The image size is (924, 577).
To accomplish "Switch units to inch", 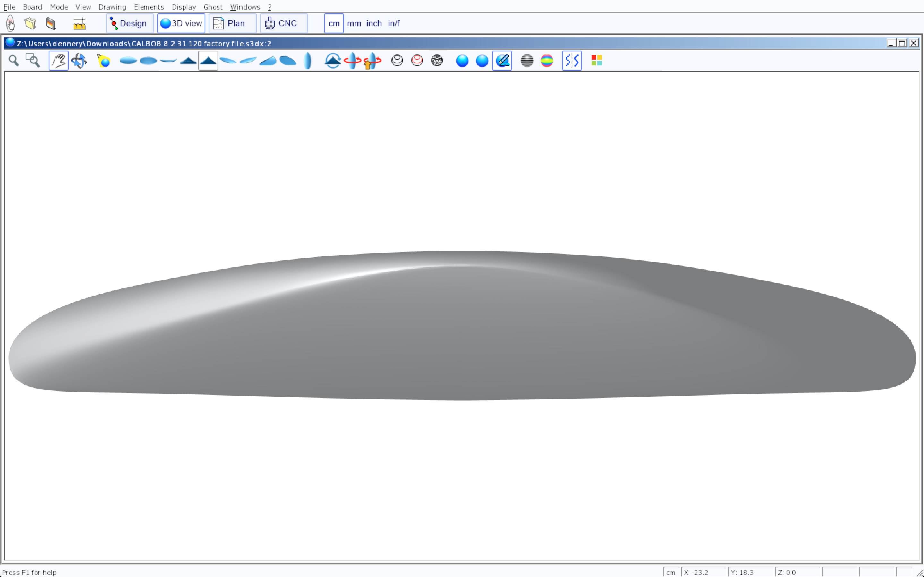I will [373, 23].
